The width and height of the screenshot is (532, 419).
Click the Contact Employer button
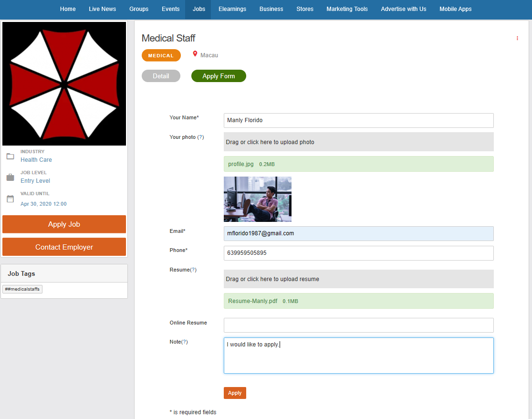click(64, 247)
